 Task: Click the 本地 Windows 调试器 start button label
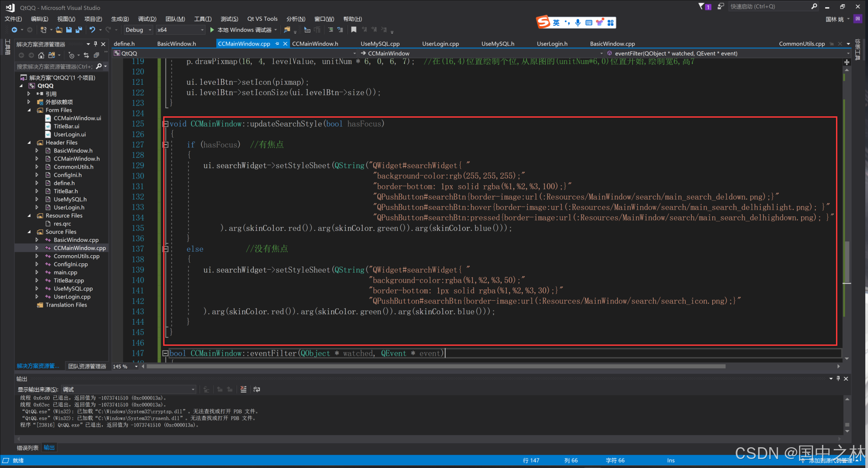pyautogui.click(x=244, y=30)
